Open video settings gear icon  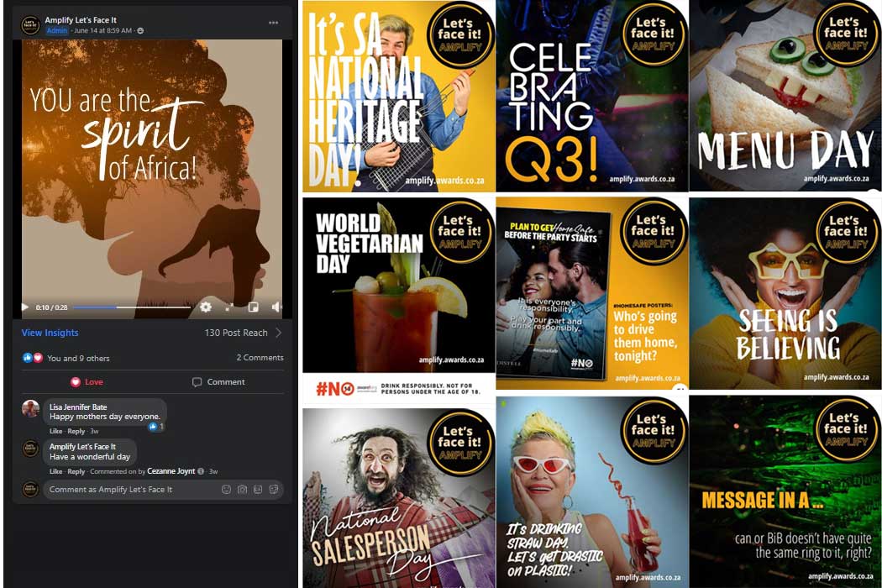206,307
